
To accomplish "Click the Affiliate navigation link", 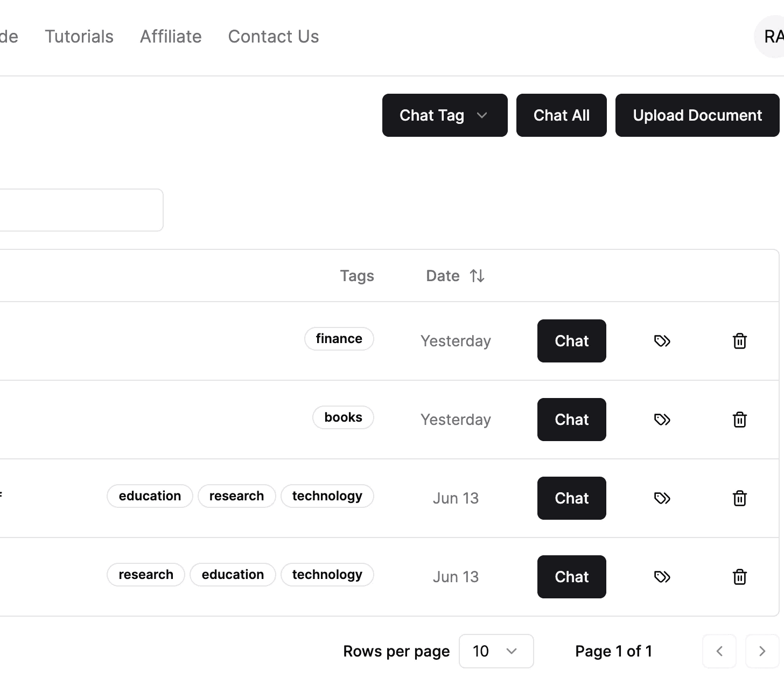I will point(171,36).
